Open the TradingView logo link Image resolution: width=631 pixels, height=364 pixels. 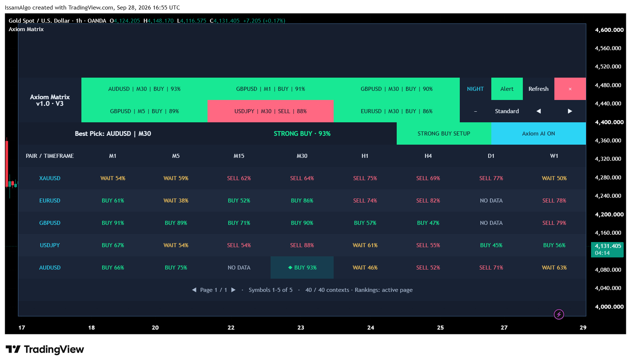coord(45,349)
